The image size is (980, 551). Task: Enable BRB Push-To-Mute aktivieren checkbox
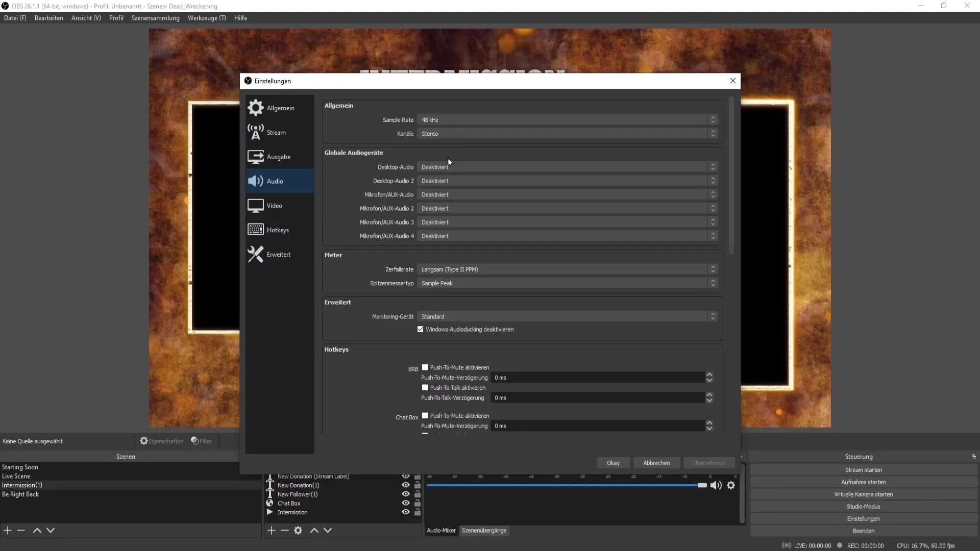coord(425,367)
